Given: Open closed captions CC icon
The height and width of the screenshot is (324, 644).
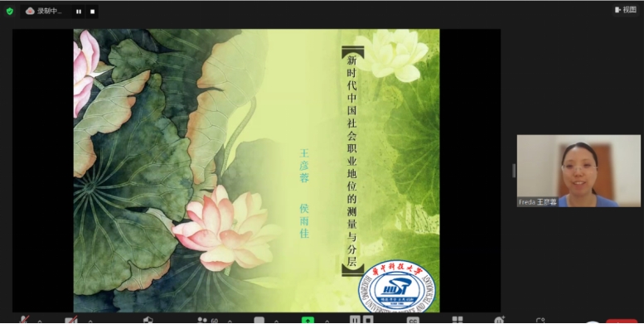Looking at the screenshot, I should pyautogui.click(x=414, y=321).
